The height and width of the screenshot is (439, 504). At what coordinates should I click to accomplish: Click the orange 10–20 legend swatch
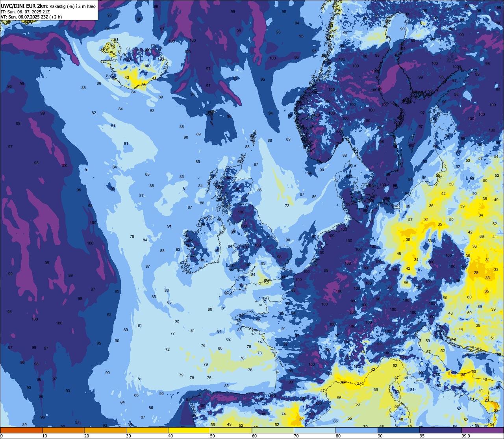pyautogui.click(x=63, y=430)
